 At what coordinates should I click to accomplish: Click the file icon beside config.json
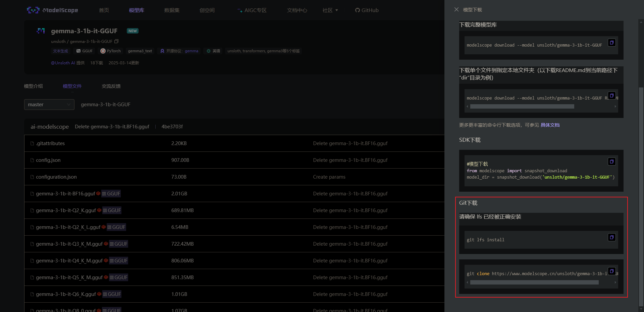tap(32, 160)
